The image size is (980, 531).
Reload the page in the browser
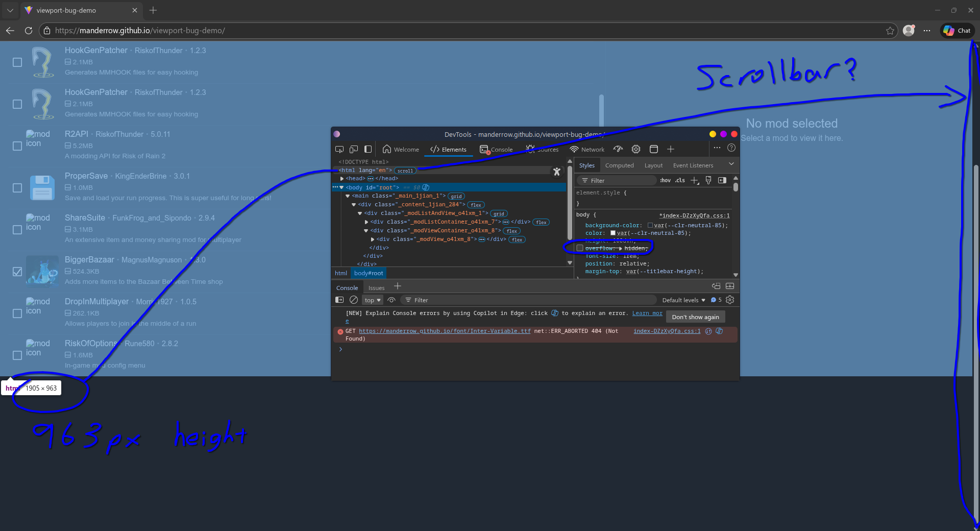(29, 31)
